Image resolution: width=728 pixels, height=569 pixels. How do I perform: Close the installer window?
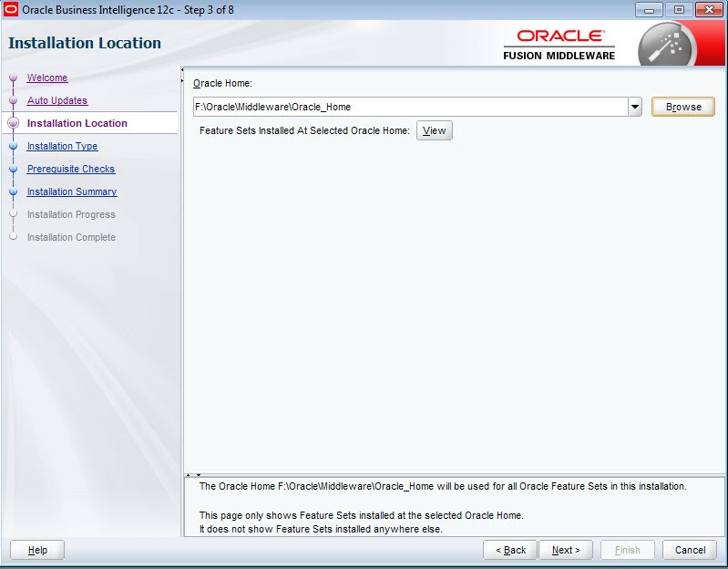tap(709, 10)
